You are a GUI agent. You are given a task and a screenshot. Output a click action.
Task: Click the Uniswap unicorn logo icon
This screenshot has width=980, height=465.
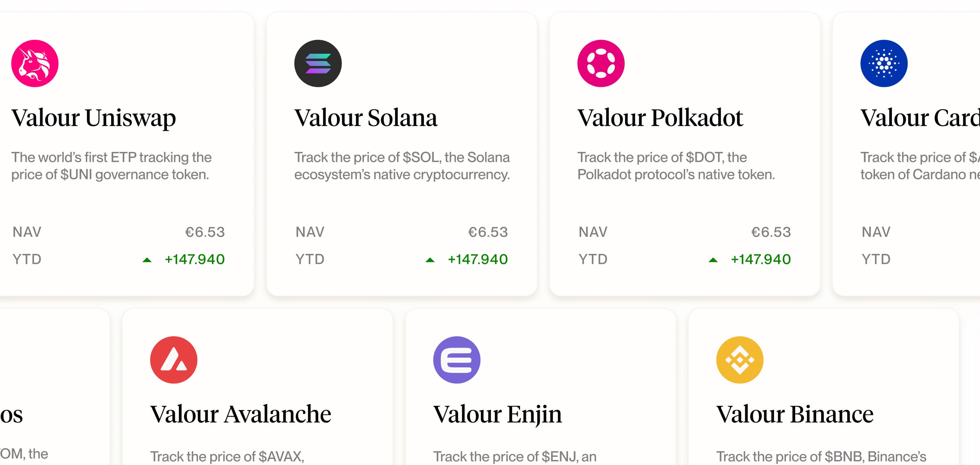coord(35,63)
